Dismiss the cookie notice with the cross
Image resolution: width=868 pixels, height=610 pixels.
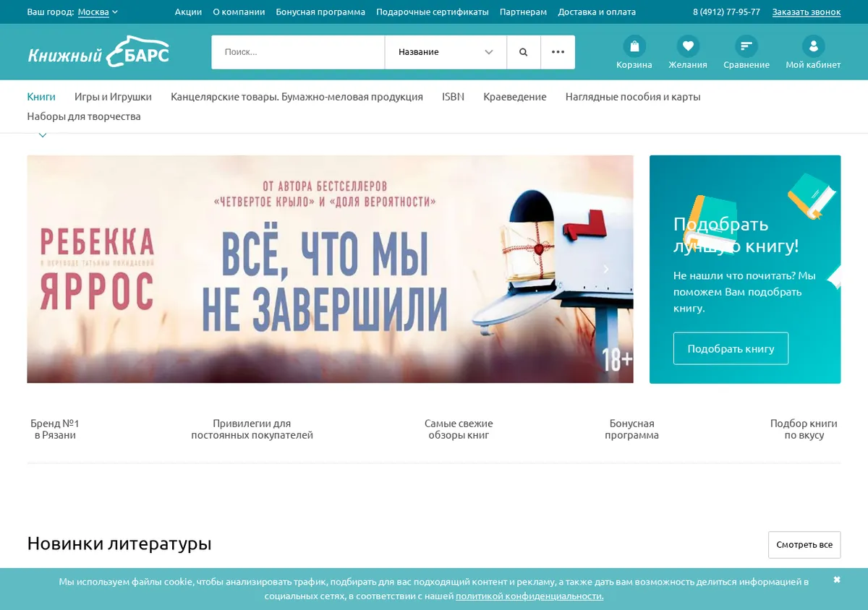pyautogui.click(x=837, y=580)
